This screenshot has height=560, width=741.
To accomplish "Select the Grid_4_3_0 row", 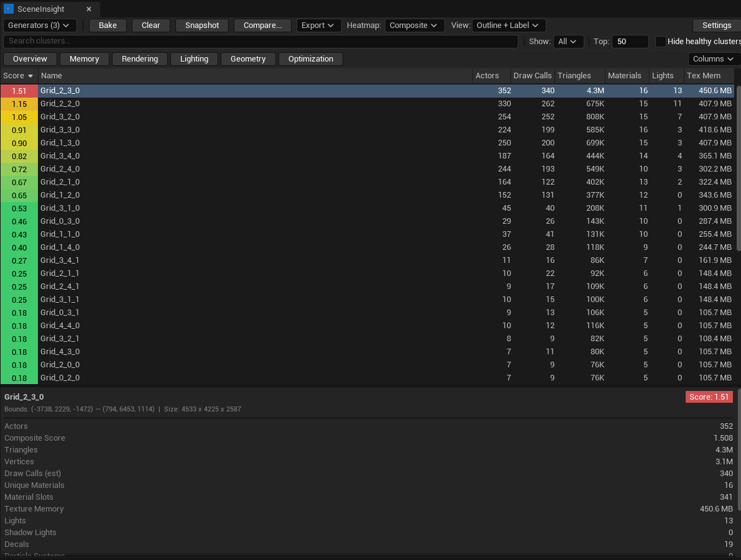I will pos(367,352).
